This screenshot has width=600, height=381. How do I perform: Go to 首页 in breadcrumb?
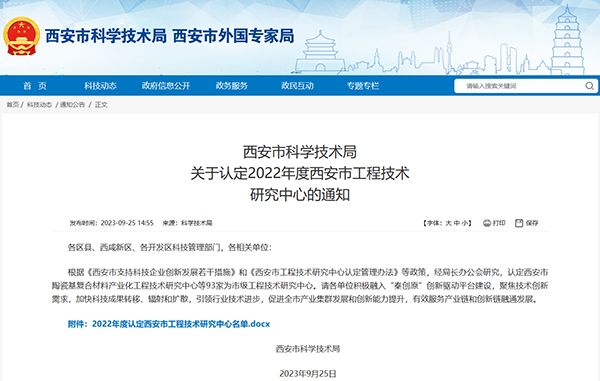[x=12, y=104]
